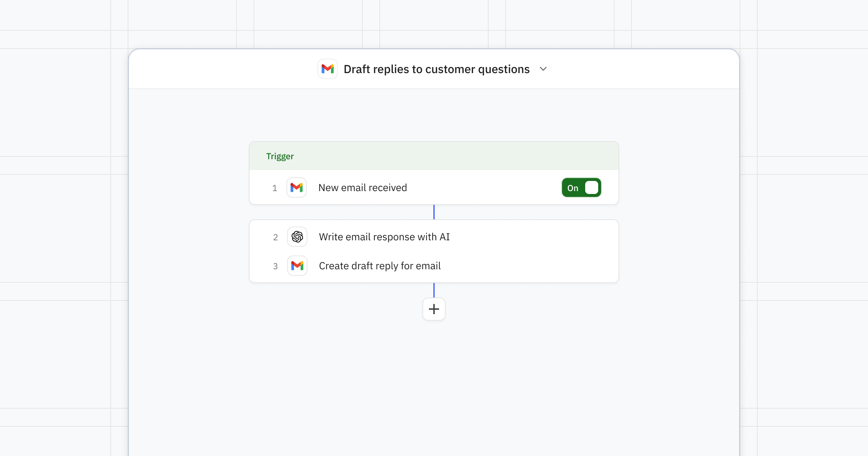Select step number 1 label
This screenshot has height=456, width=868.
tap(275, 188)
